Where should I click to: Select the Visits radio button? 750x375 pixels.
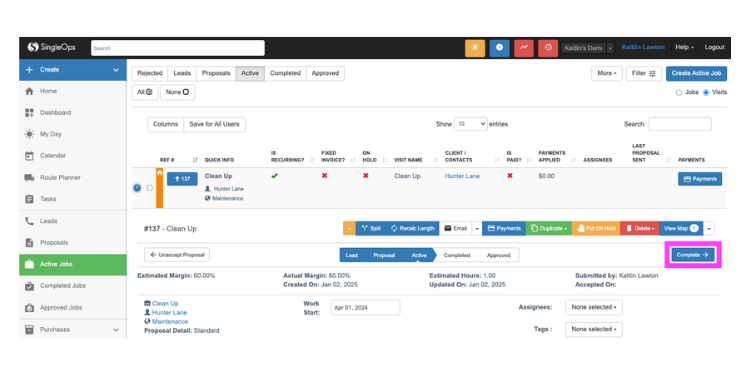(x=706, y=93)
